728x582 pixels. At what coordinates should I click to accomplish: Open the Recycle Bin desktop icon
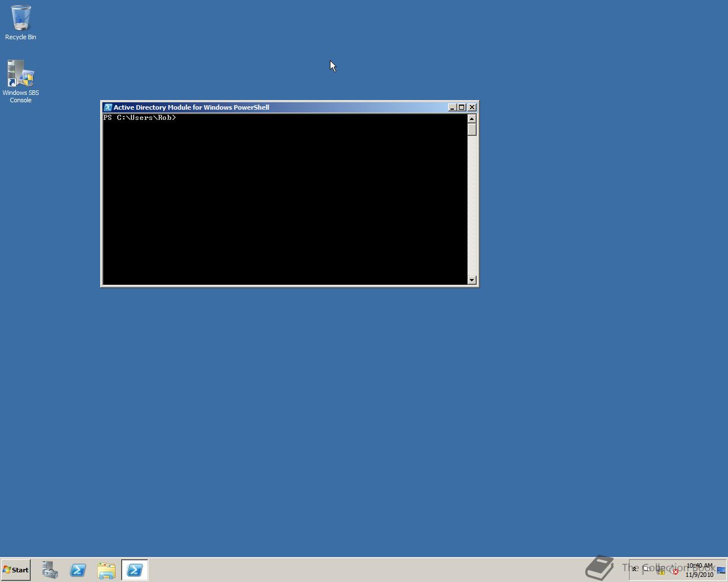[20, 23]
